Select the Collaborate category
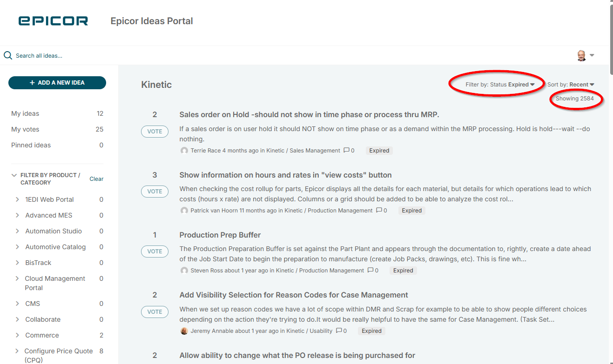Screen dimensions: 613x364 click(x=43, y=319)
